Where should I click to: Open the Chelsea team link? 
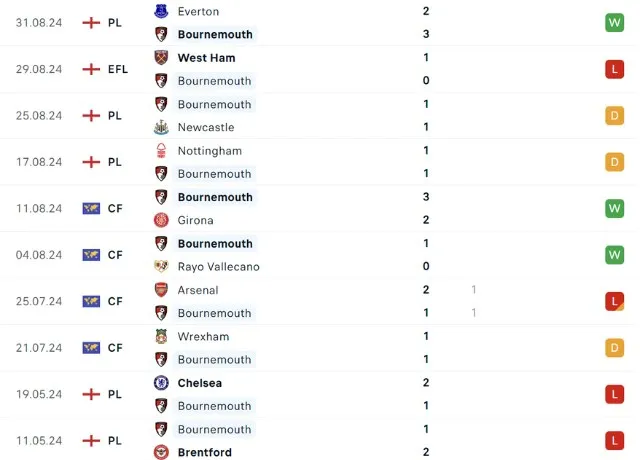200,383
